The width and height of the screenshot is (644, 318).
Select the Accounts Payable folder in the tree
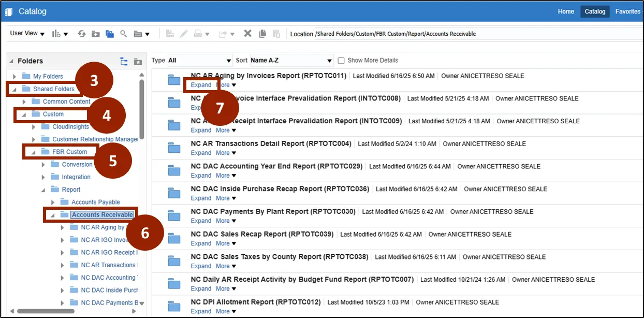click(95, 202)
